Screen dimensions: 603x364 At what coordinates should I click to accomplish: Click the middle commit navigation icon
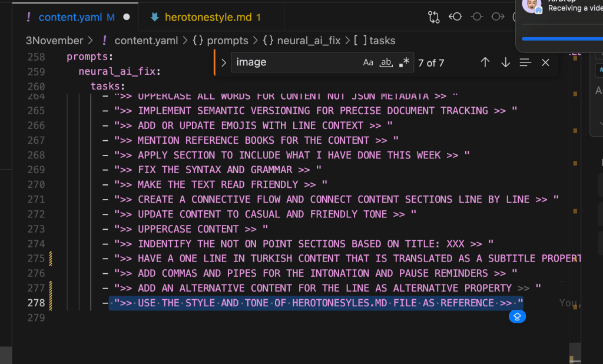click(x=476, y=16)
